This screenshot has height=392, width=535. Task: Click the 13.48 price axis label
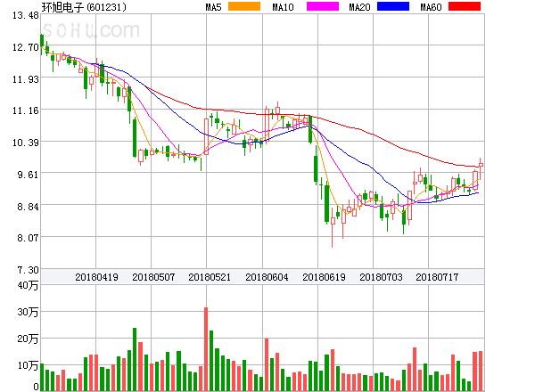(x=26, y=15)
